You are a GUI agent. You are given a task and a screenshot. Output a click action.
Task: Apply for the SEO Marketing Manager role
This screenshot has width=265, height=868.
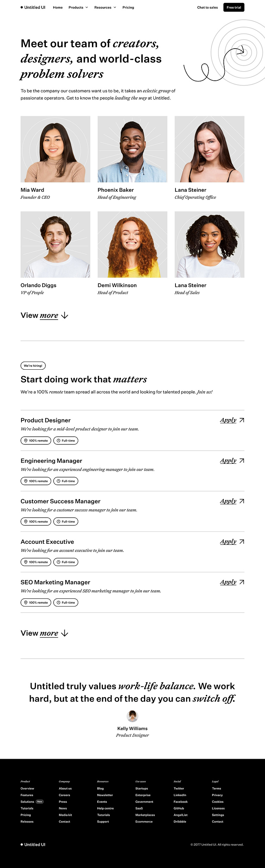[x=228, y=582]
